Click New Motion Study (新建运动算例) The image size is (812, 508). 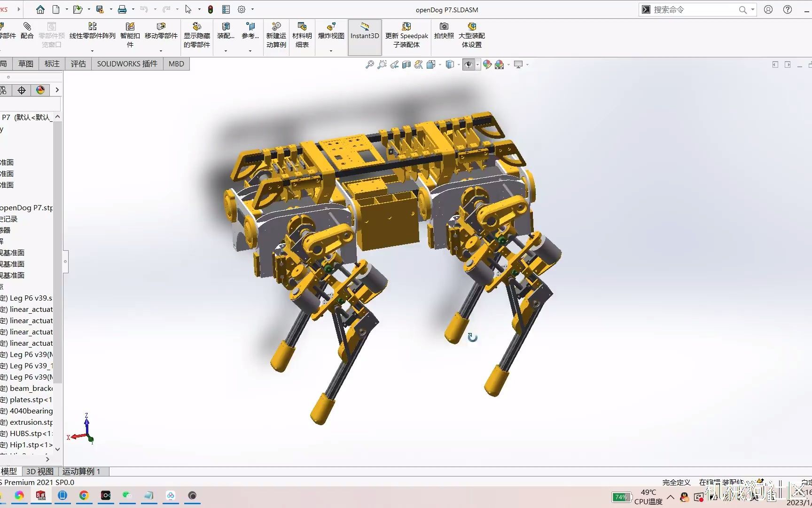(x=276, y=35)
